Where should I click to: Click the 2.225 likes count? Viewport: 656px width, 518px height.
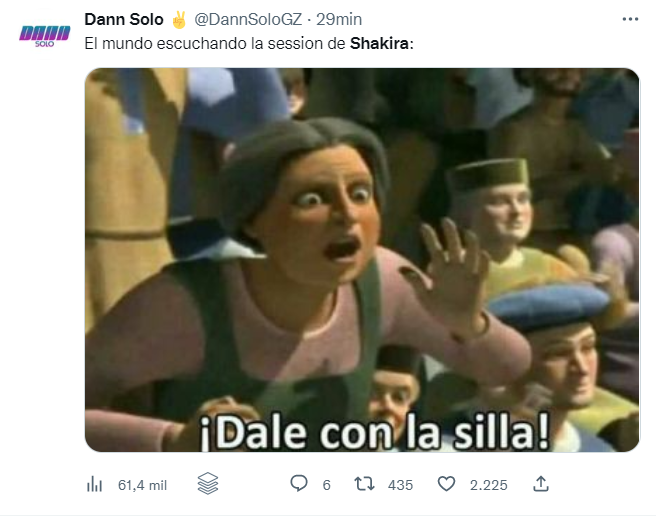pyautogui.click(x=488, y=485)
